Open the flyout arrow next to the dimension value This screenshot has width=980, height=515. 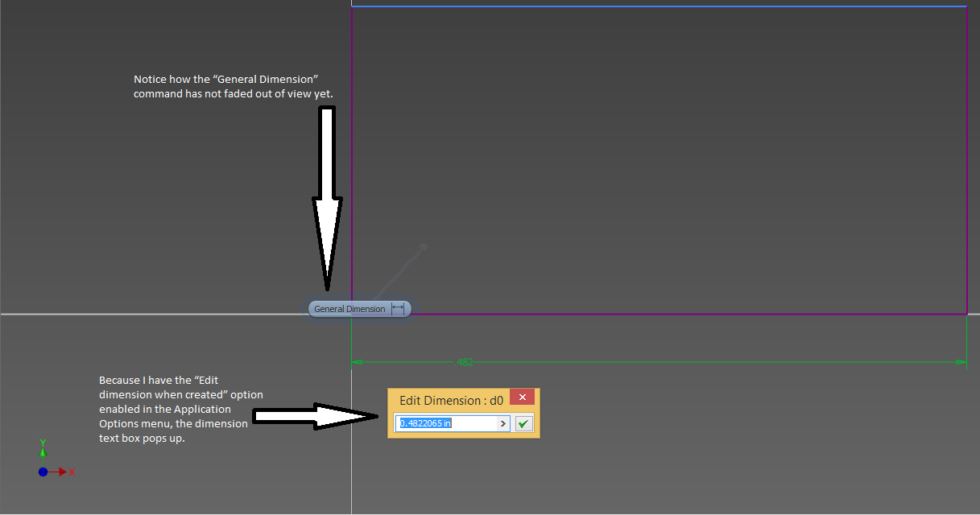click(504, 422)
